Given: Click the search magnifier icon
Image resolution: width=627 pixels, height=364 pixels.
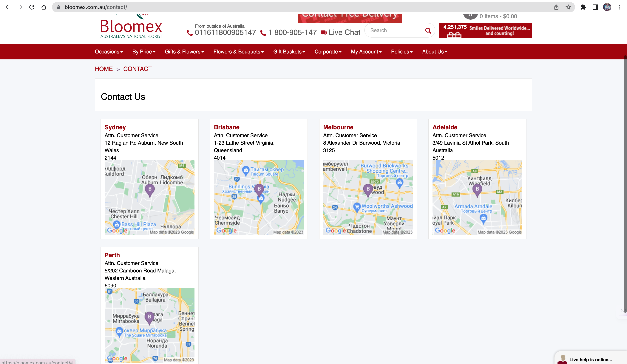Looking at the screenshot, I should click(x=428, y=31).
